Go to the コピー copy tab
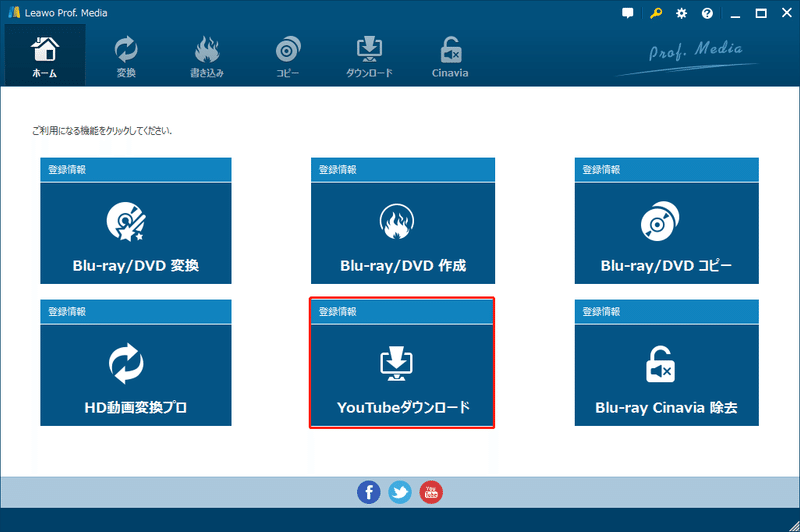The image size is (800, 532). pyautogui.click(x=288, y=57)
